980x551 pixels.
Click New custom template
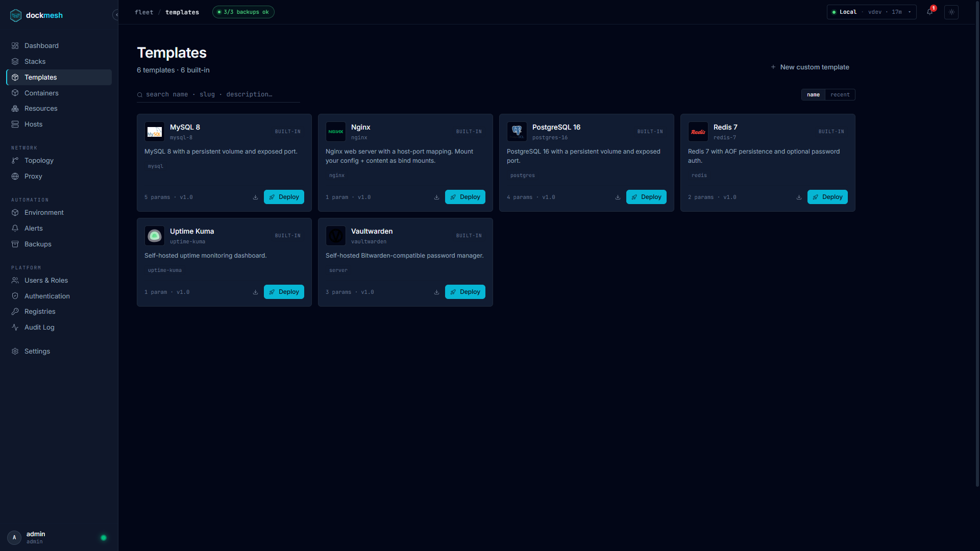(810, 67)
